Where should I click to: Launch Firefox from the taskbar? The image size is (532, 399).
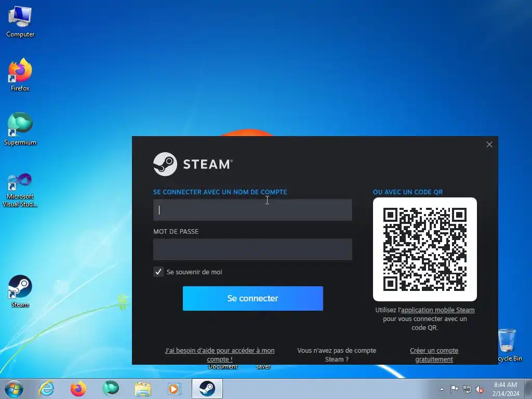tap(78, 389)
